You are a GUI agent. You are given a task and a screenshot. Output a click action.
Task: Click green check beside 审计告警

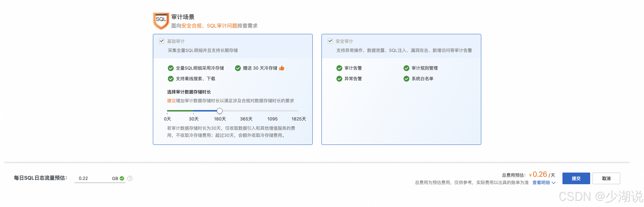pyautogui.click(x=339, y=68)
